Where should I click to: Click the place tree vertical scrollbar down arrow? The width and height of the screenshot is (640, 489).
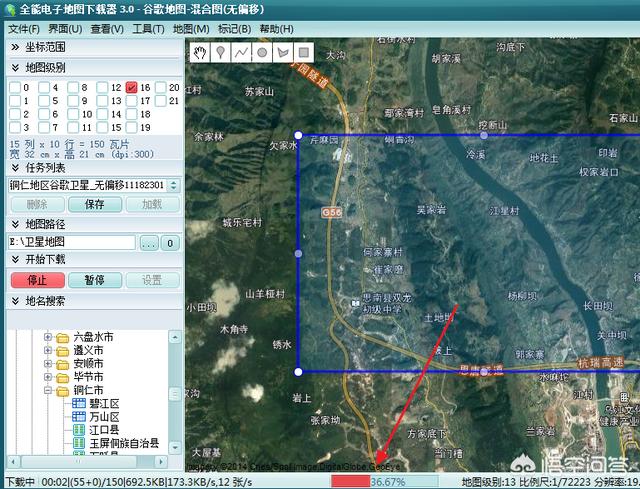click(x=175, y=447)
